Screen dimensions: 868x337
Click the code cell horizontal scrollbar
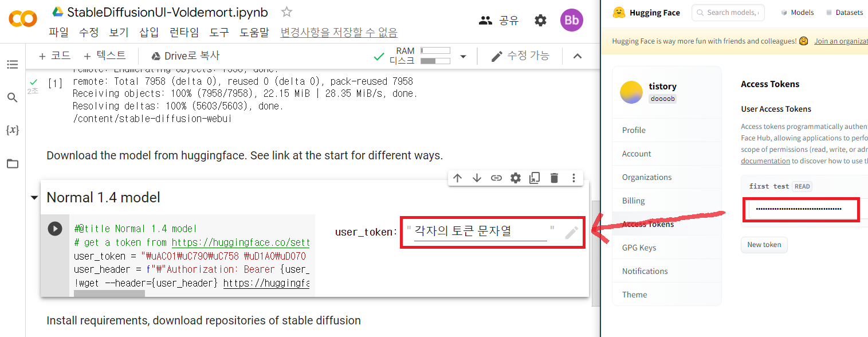109,293
